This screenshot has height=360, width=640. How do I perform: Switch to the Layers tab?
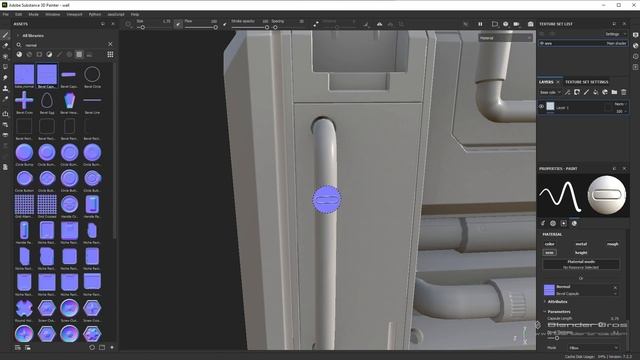click(x=546, y=82)
